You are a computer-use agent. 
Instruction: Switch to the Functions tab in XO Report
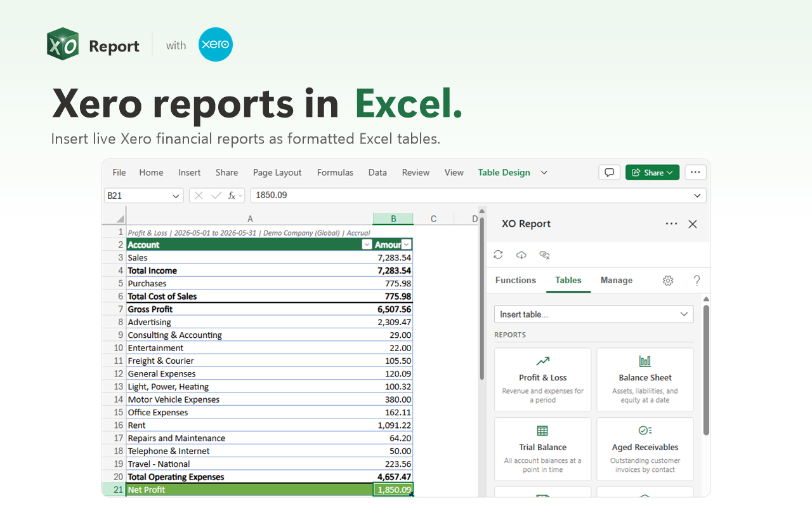tap(516, 280)
